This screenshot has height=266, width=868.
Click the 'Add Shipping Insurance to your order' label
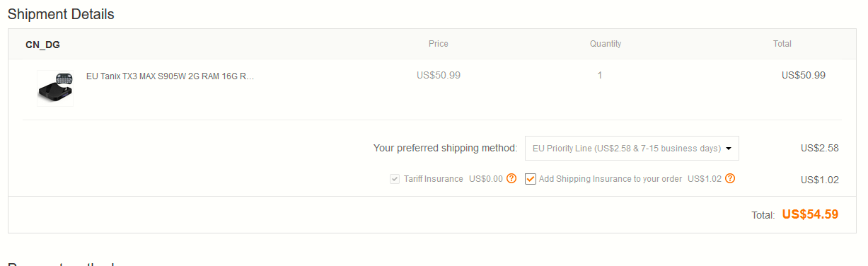(x=611, y=179)
